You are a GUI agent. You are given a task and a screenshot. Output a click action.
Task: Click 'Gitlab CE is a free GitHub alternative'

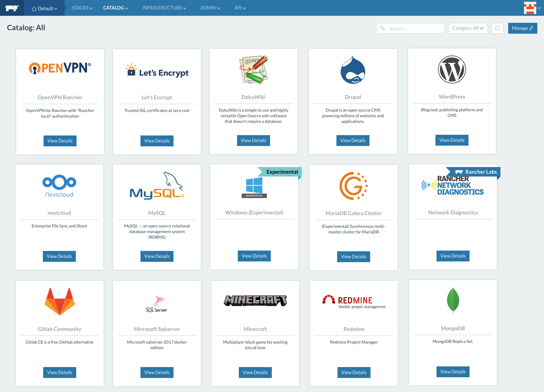[x=60, y=342]
